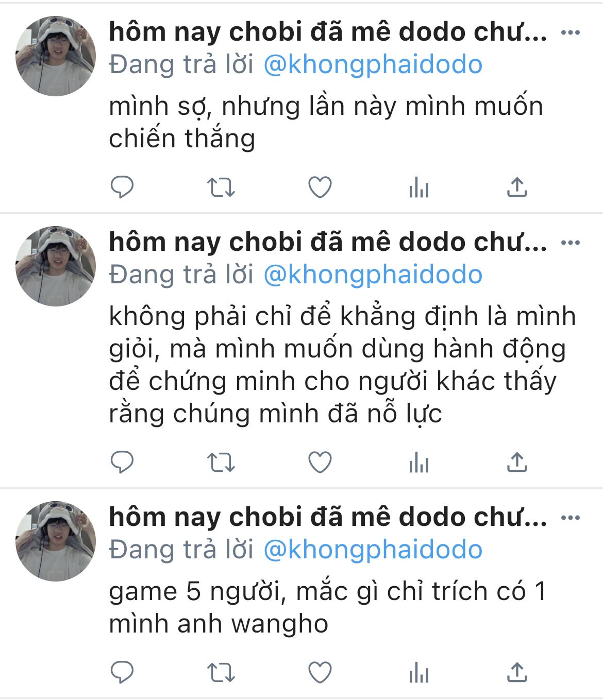Share the 'đã nỗ lực' tweet
This screenshot has height=700, width=603.
517,462
